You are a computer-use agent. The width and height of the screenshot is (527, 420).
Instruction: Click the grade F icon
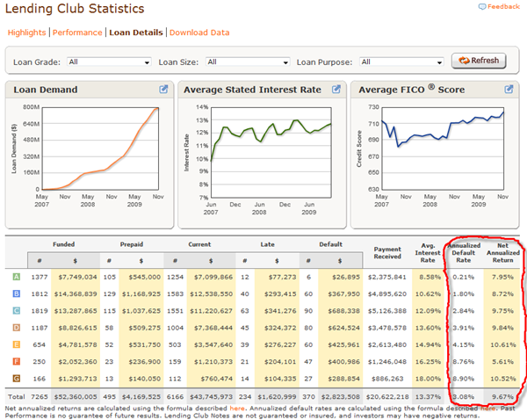[x=16, y=361]
